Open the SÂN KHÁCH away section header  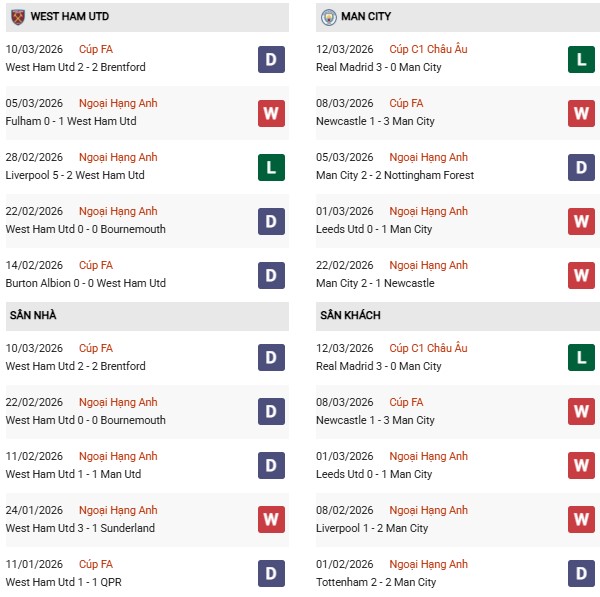(x=351, y=315)
